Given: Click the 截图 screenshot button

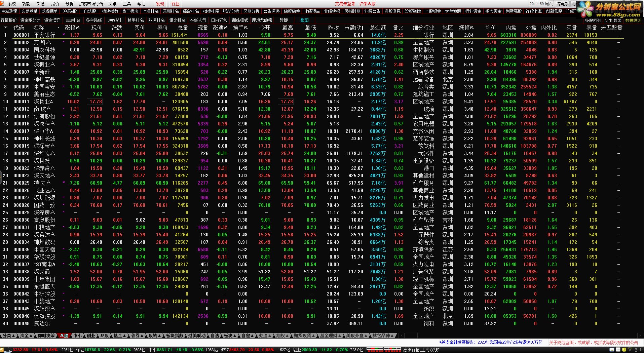Looking at the screenshot, I should [x=304, y=20].
